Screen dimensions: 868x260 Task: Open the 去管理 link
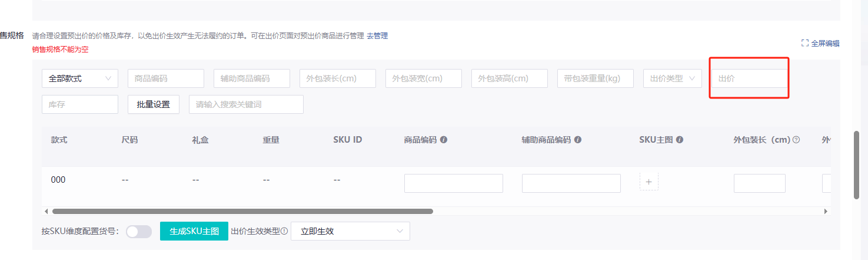pos(377,36)
